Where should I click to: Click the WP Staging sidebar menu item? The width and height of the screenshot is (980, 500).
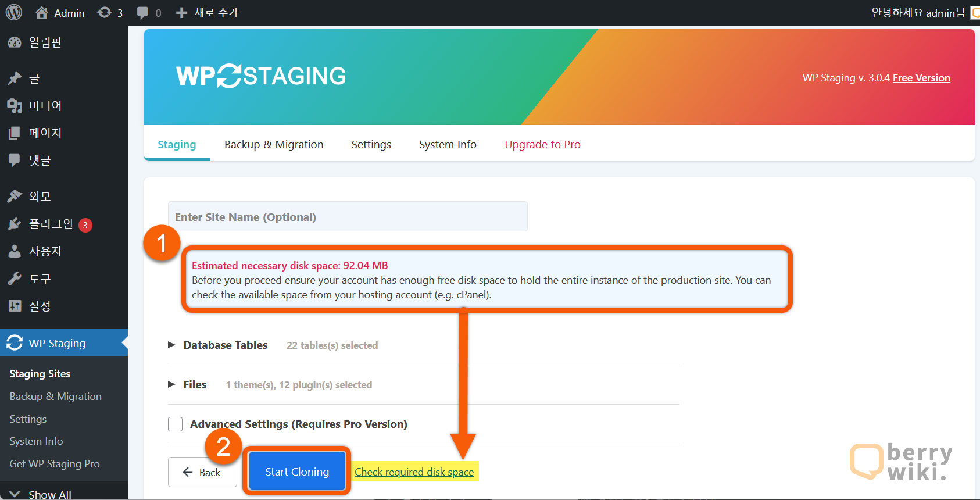click(x=64, y=343)
